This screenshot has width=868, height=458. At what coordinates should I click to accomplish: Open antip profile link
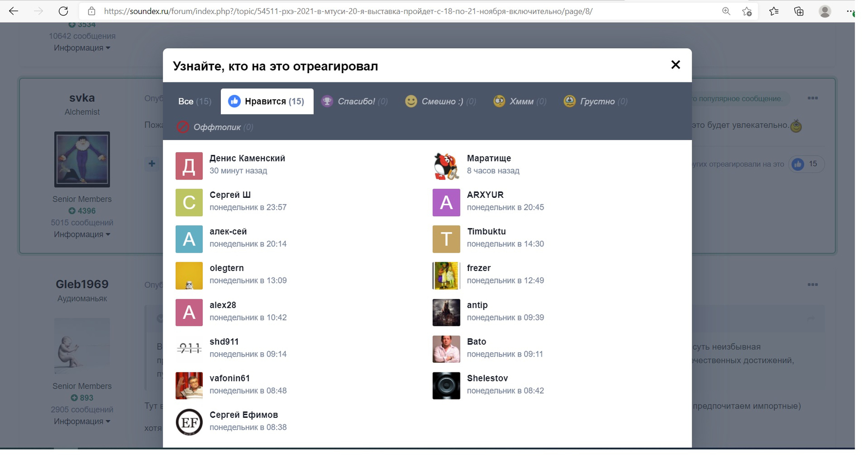[477, 305]
